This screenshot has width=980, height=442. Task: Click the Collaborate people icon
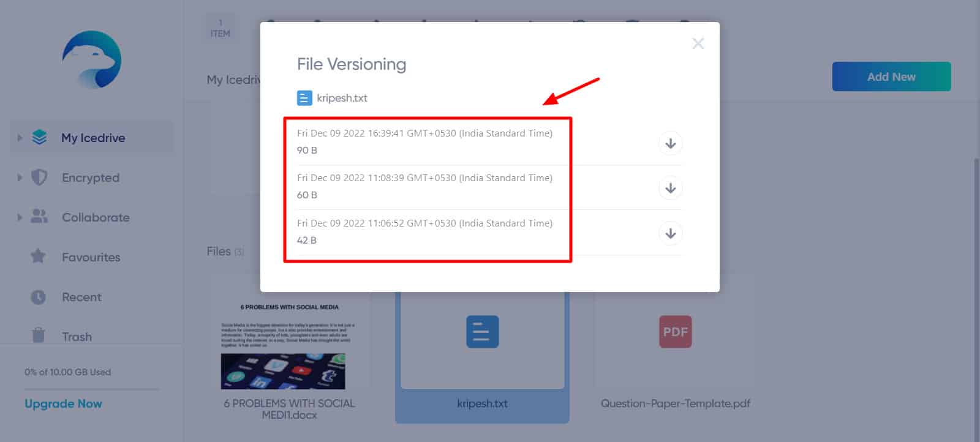[x=39, y=217]
